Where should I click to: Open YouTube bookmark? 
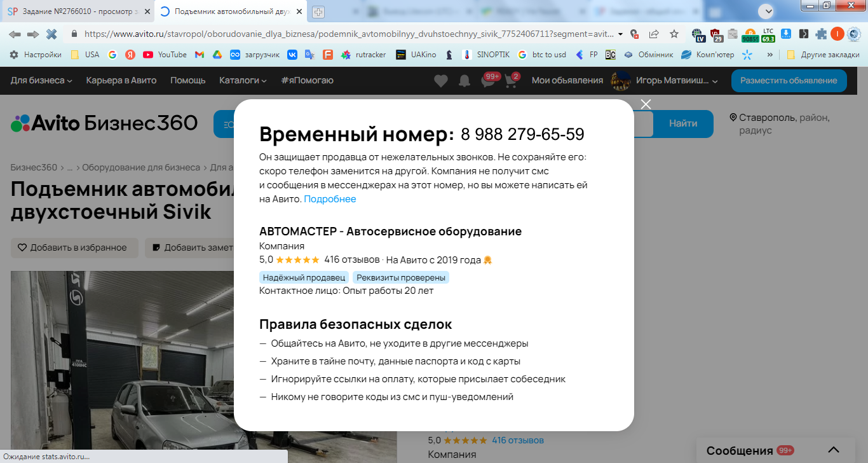tap(165, 55)
